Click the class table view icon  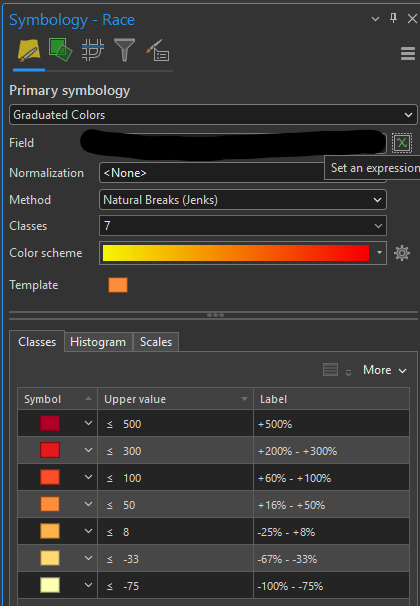330,370
